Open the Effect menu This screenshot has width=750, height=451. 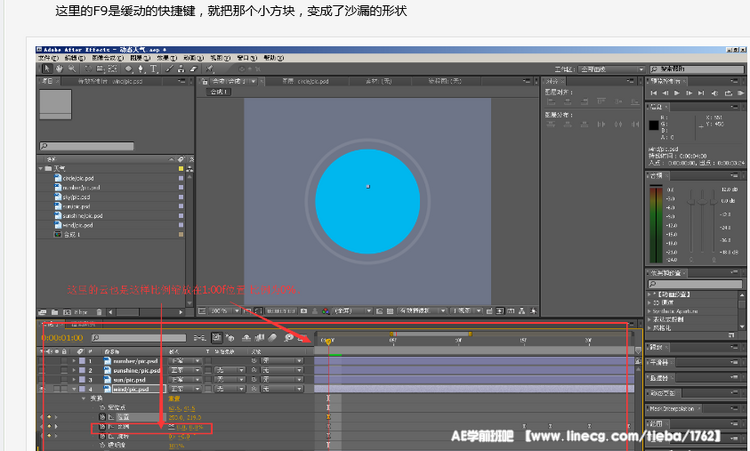pyautogui.click(x=166, y=58)
